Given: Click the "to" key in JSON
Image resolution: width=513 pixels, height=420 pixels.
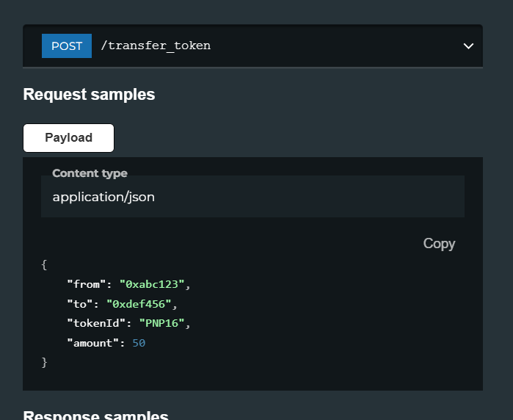Looking at the screenshot, I should 80,304.
